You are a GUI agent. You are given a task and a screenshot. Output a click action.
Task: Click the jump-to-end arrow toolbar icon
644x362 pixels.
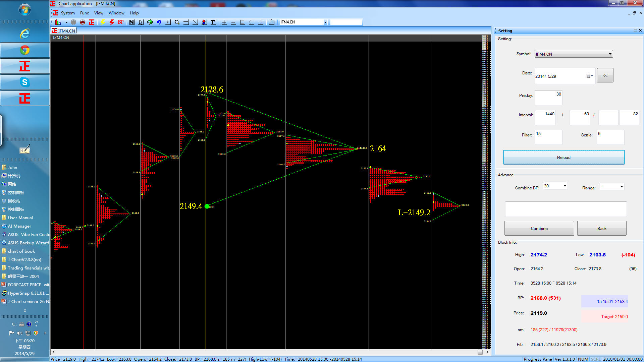coord(168,22)
